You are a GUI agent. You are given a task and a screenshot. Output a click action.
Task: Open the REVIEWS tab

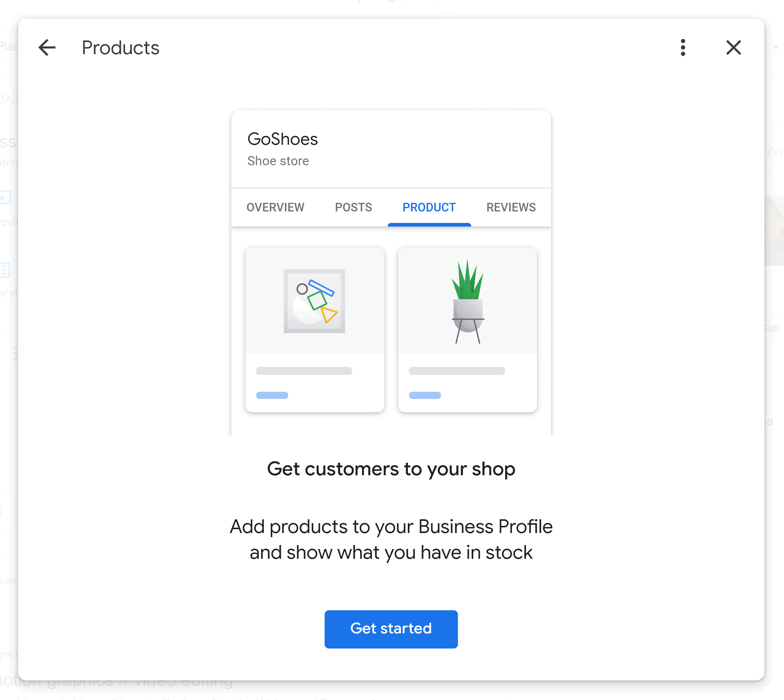click(x=511, y=207)
